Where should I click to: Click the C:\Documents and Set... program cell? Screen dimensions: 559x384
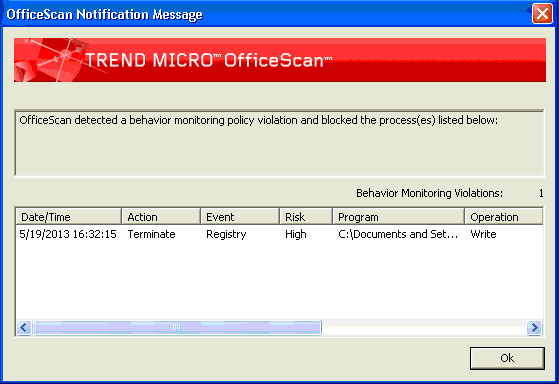(398, 234)
